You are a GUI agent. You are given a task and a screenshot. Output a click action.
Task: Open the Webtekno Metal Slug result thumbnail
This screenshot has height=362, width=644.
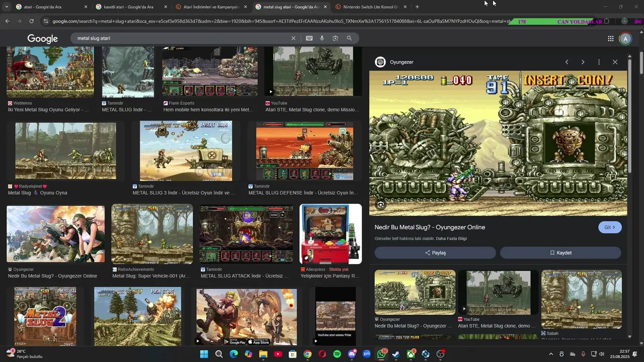(x=50, y=72)
